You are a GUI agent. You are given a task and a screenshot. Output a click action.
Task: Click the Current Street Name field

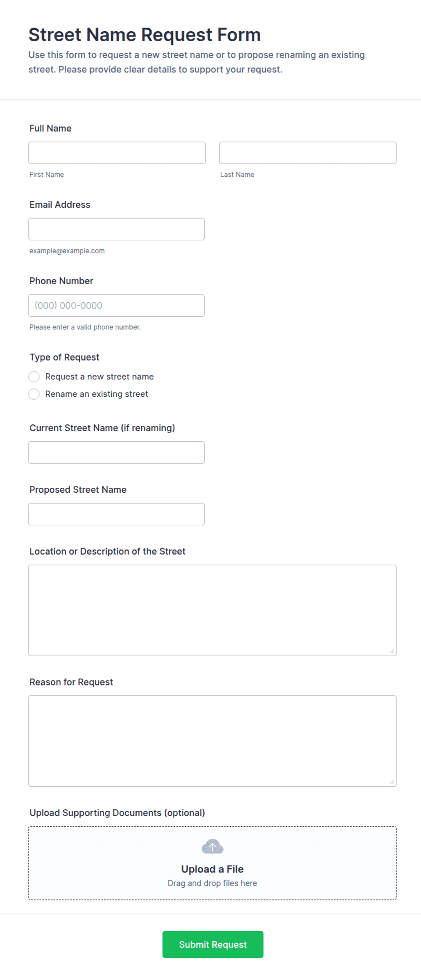coord(116,452)
